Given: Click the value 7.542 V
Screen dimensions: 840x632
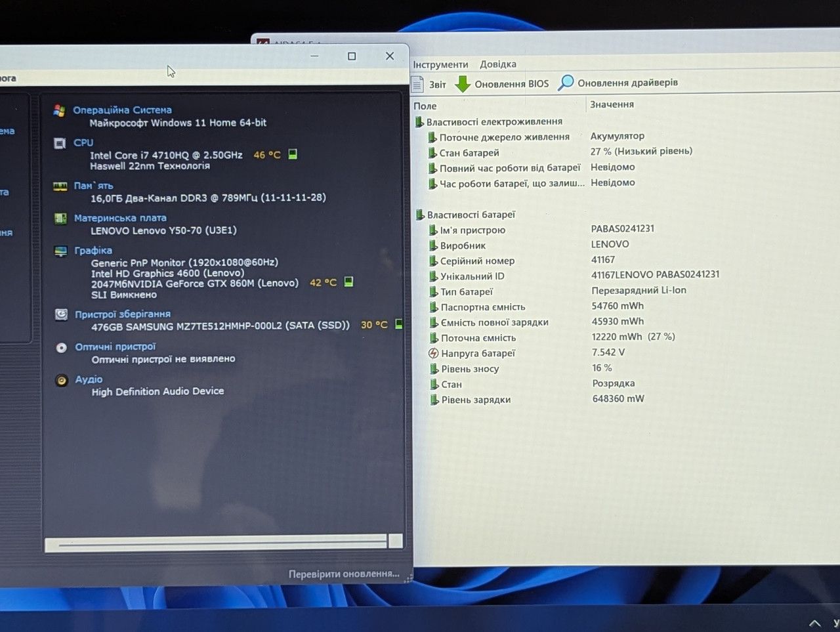Looking at the screenshot, I should [x=608, y=352].
